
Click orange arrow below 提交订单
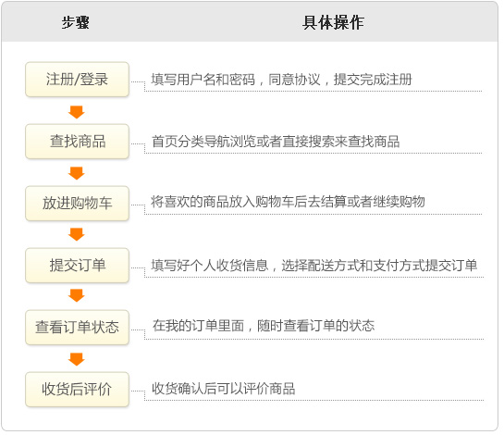point(77,295)
